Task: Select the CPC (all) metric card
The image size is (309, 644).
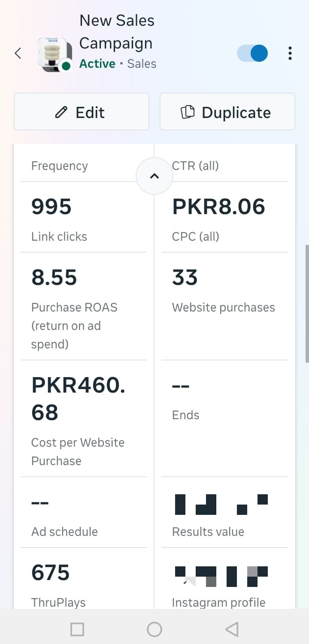Action: click(x=224, y=218)
